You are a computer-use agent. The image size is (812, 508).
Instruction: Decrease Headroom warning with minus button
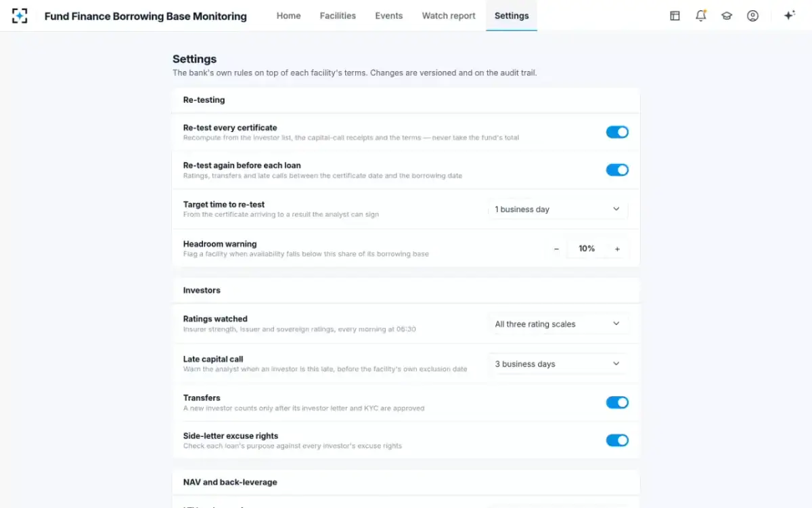[x=556, y=249]
